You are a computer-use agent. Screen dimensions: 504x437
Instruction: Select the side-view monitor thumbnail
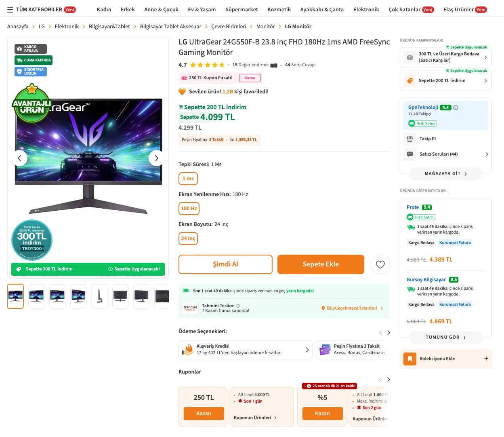99,296
